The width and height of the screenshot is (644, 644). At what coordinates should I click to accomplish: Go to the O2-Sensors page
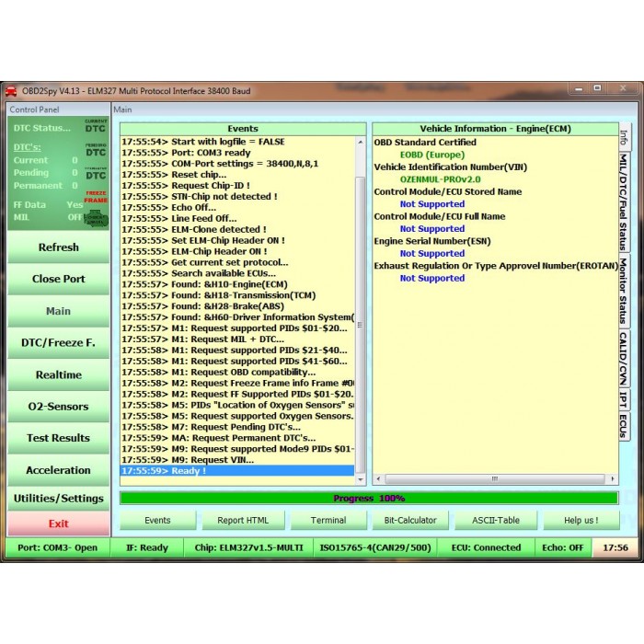[x=59, y=407]
